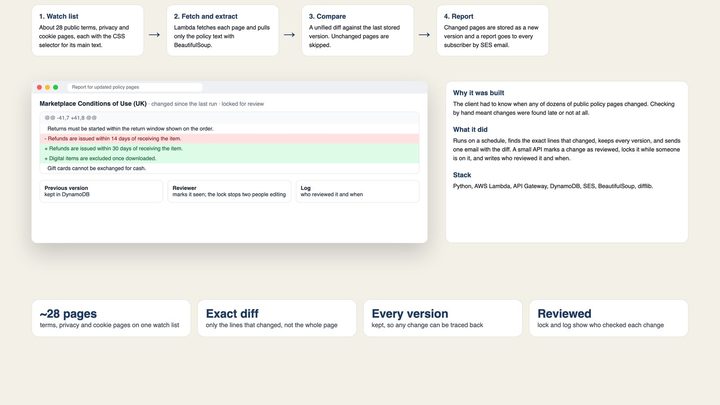Select the 'Every version' stat card
The width and height of the screenshot is (720, 405).
tap(443, 318)
